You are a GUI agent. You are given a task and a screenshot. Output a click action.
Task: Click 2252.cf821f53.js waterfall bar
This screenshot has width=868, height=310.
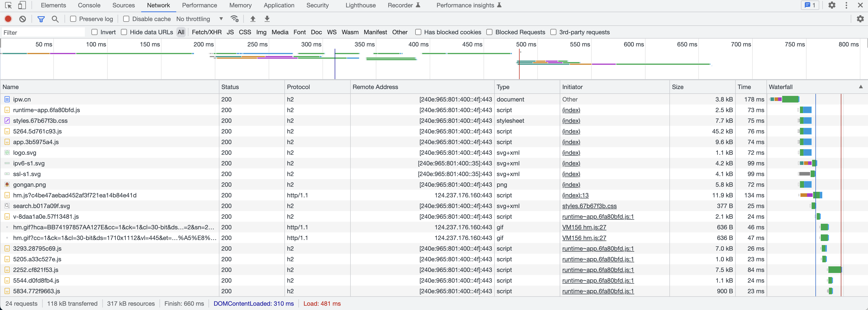pos(835,270)
